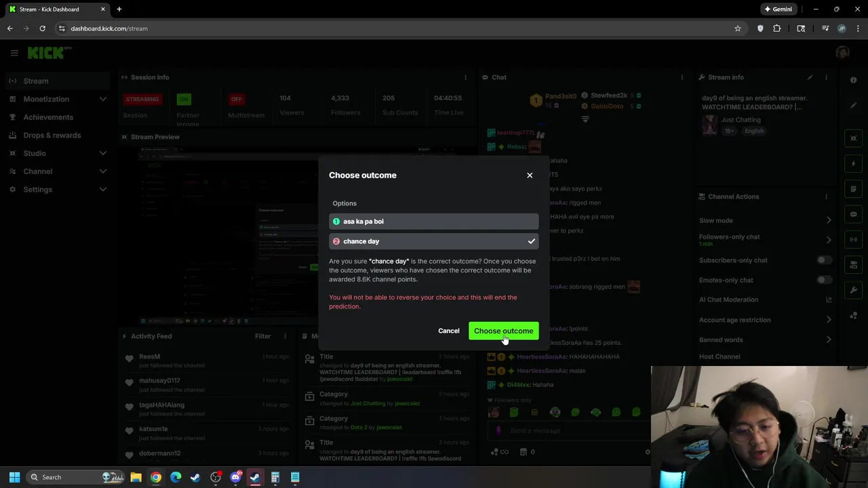The width and height of the screenshot is (868, 488).
Task: Click the info icon in right rail
Action: [x=853, y=80]
